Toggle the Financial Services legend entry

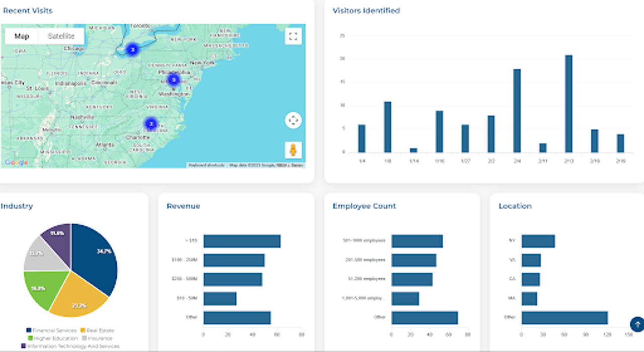point(51,330)
